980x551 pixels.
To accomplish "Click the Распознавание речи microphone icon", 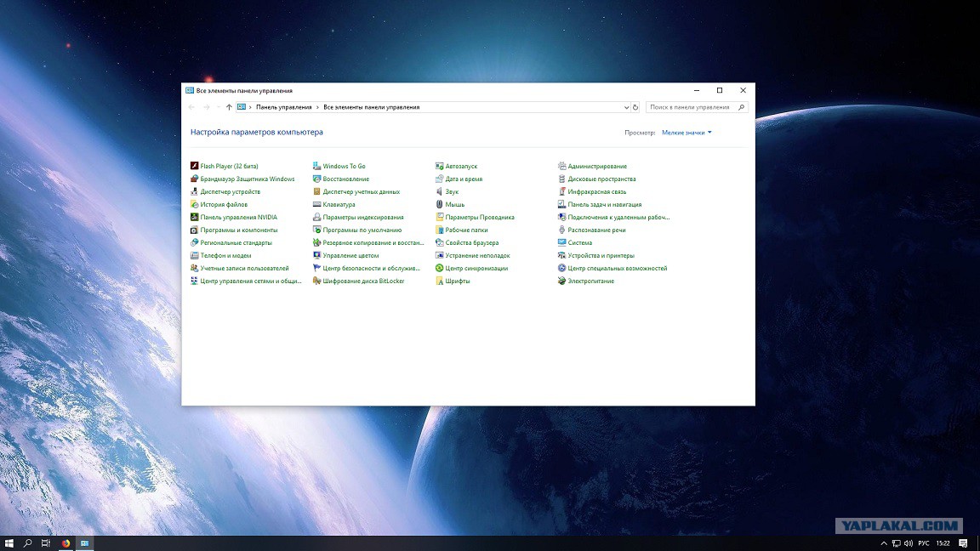I will pos(561,230).
